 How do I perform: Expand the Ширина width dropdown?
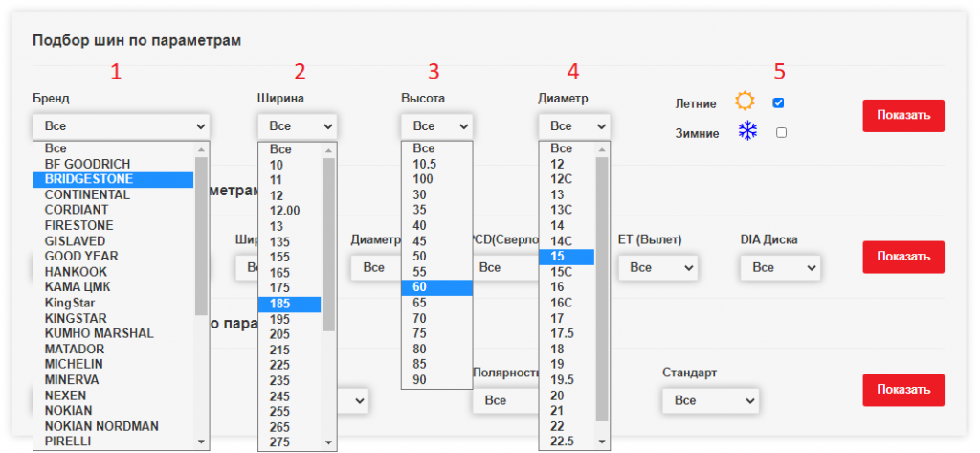[x=297, y=125]
